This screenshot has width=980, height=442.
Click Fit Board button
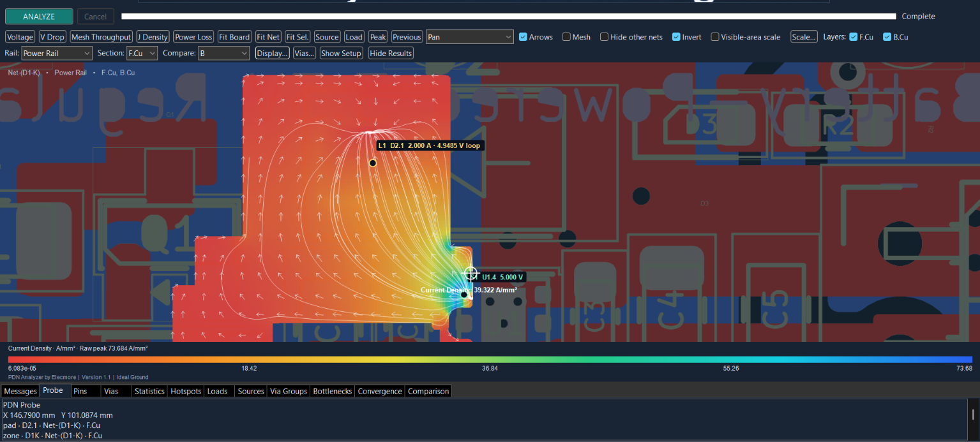(x=234, y=37)
